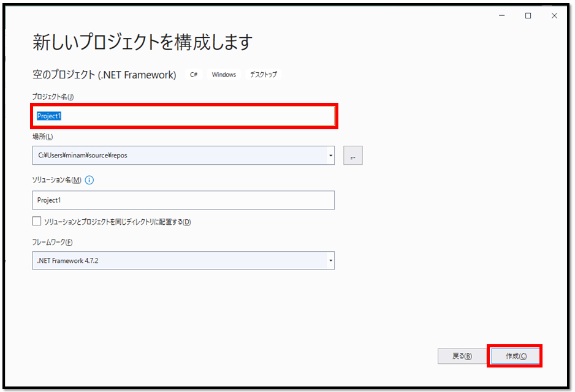
Task: Click the C# tag label
Action: 194,74
